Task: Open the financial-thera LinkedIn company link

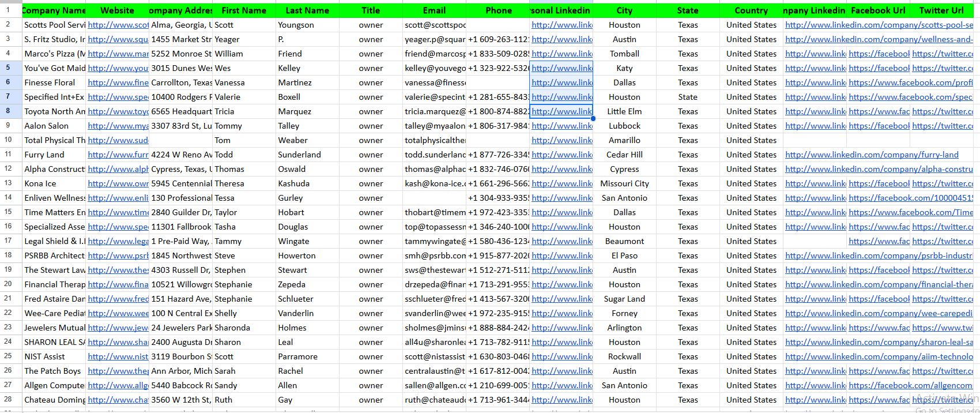Action: tap(879, 284)
